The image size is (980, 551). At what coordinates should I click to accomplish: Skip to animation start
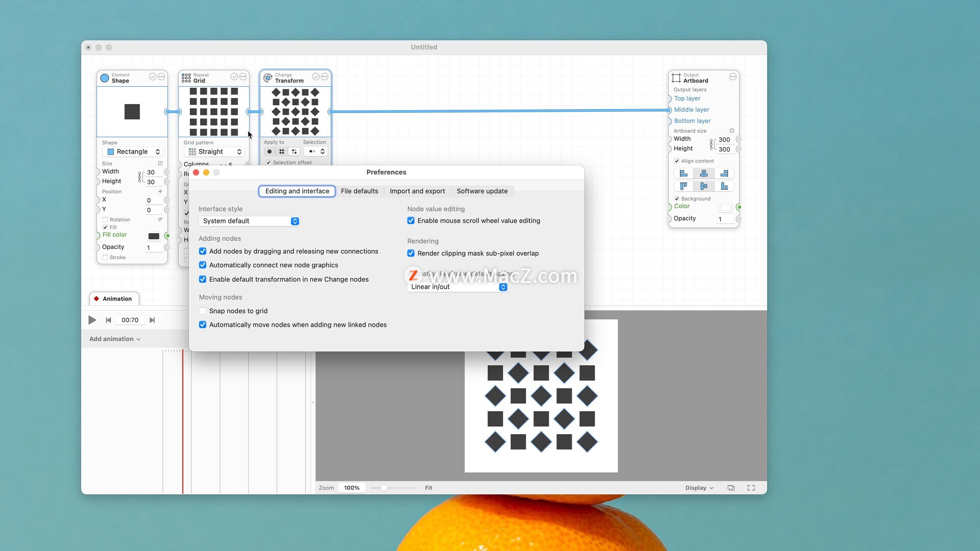pyautogui.click(x=108, y=320)
